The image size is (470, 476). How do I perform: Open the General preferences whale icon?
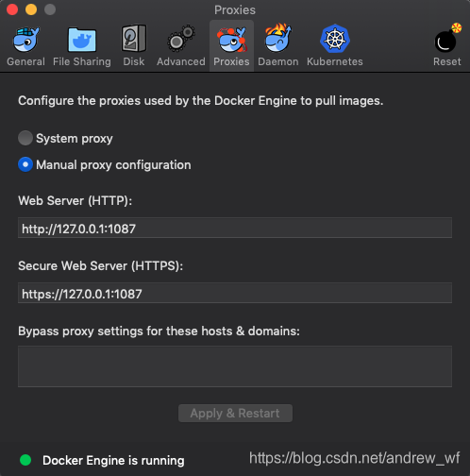(26, 40)
